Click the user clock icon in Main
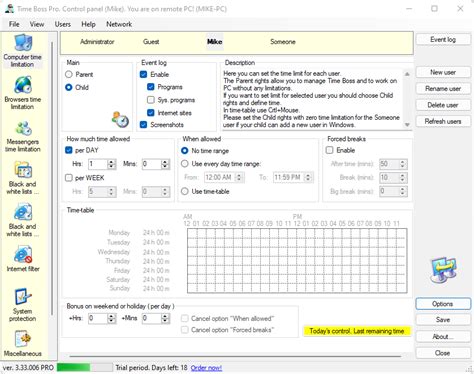 pyautogui.click(x=120, y=119)
